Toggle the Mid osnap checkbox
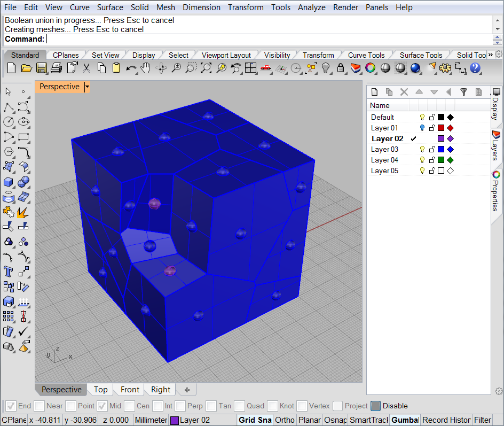Image resolution: width=504 pixels, height=426 pixels. click(x=102, y=406)
